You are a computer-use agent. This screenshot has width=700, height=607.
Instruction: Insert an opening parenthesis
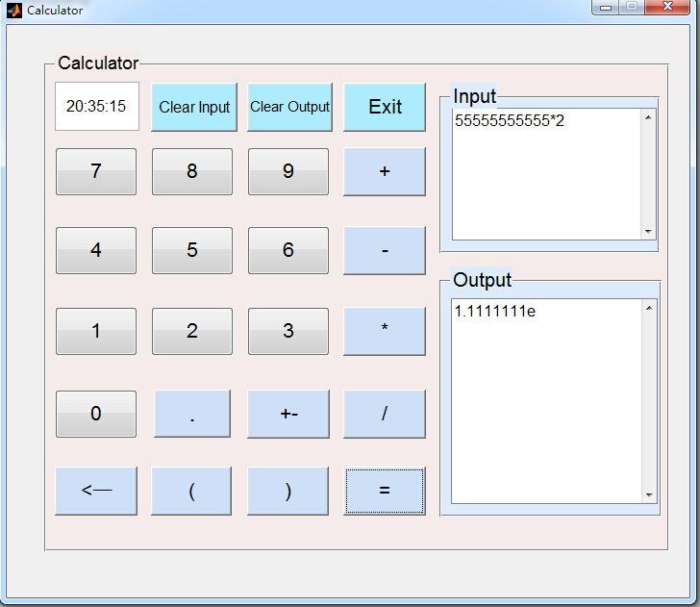(x=191, y=492)
